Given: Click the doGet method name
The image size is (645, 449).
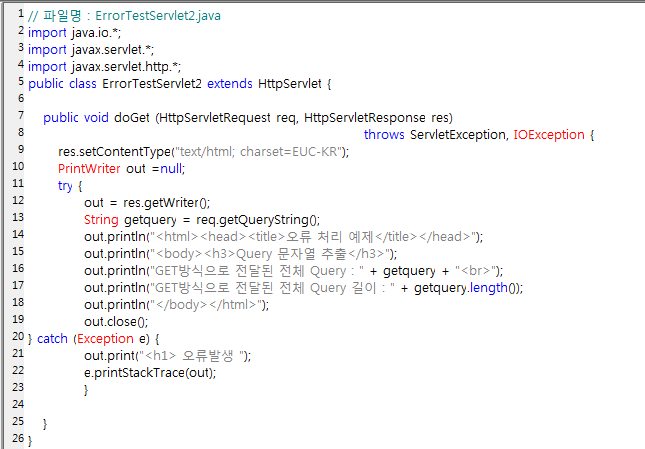Looking at the screenshot, I should click(x=132, y=118).
